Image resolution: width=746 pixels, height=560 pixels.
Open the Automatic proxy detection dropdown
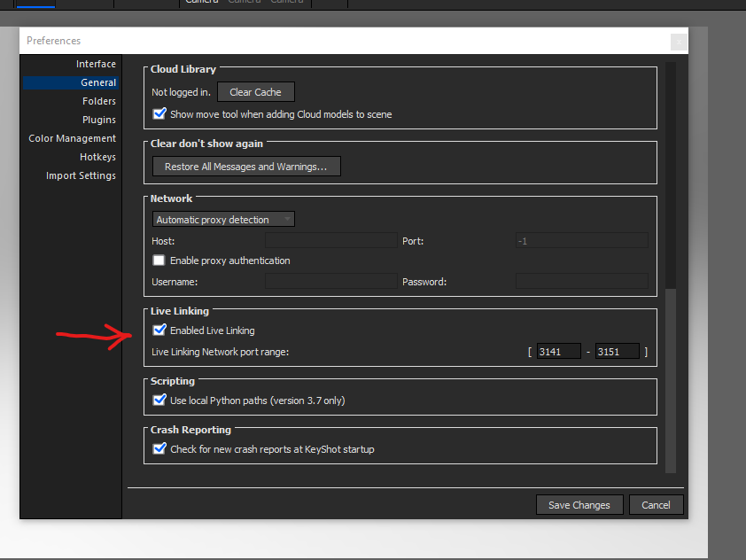[222, 219]
